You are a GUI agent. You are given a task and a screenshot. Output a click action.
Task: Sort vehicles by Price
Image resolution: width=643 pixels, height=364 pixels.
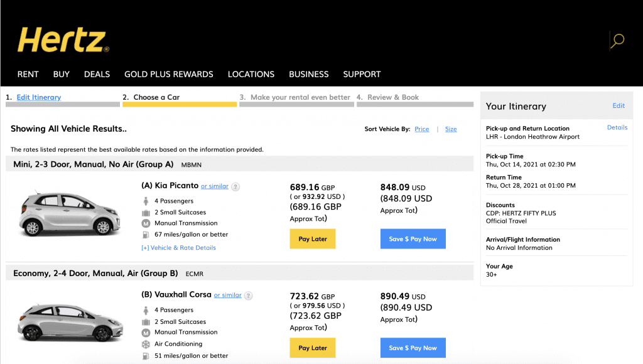pos(421,129)
